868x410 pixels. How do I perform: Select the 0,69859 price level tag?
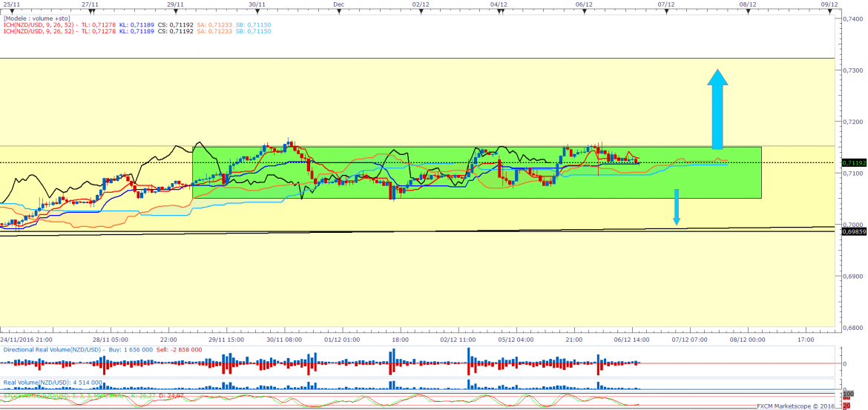[854, 232]
